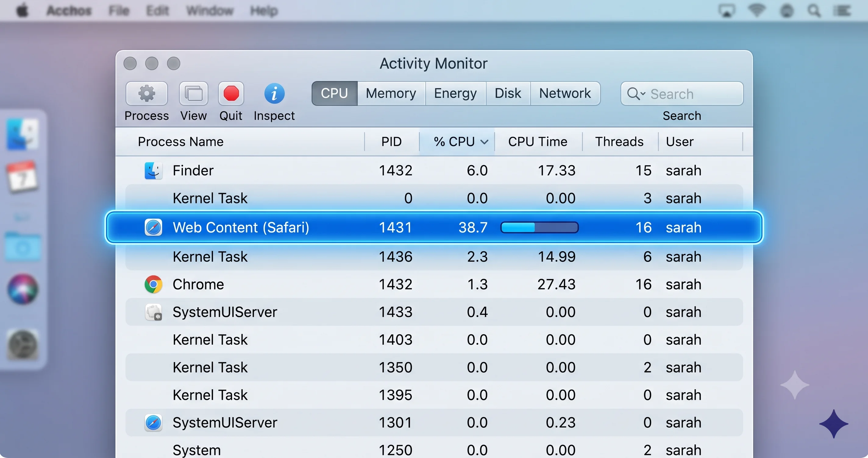
Task: Click the icon of SystemUIServer PID 1433
Action: point(153,312)
